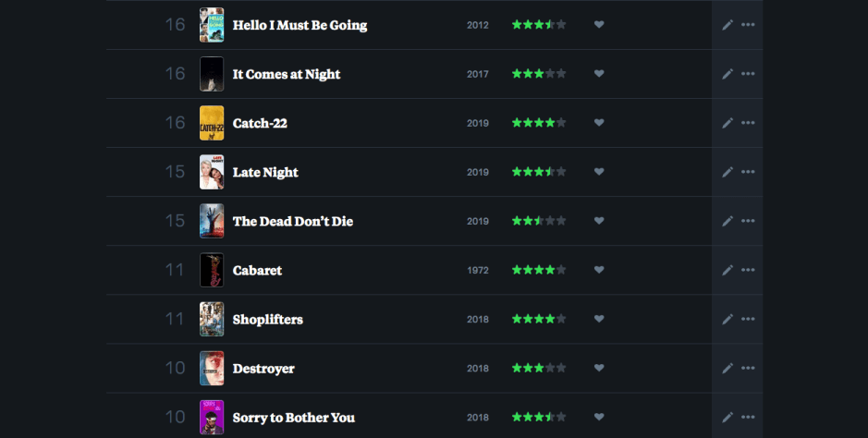Click the Catch-22 poster thumbnail
Screen dimensions: 868x438
tap(212, 123)
